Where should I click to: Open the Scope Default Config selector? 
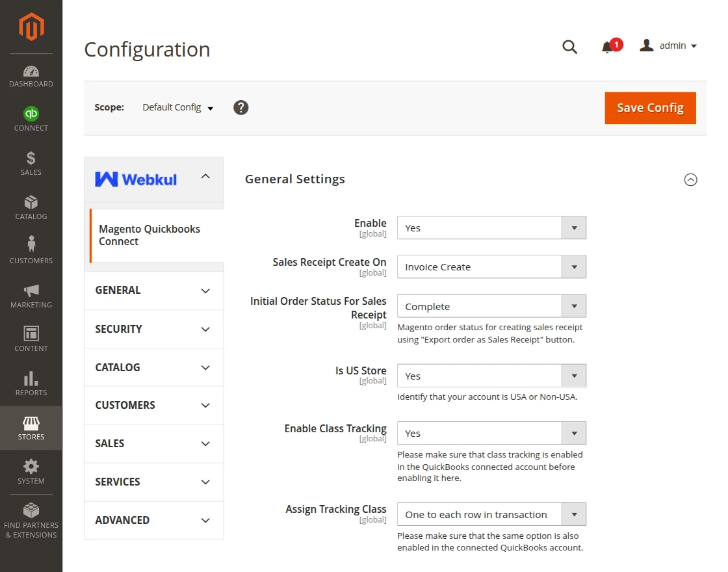tap(173, 107)
